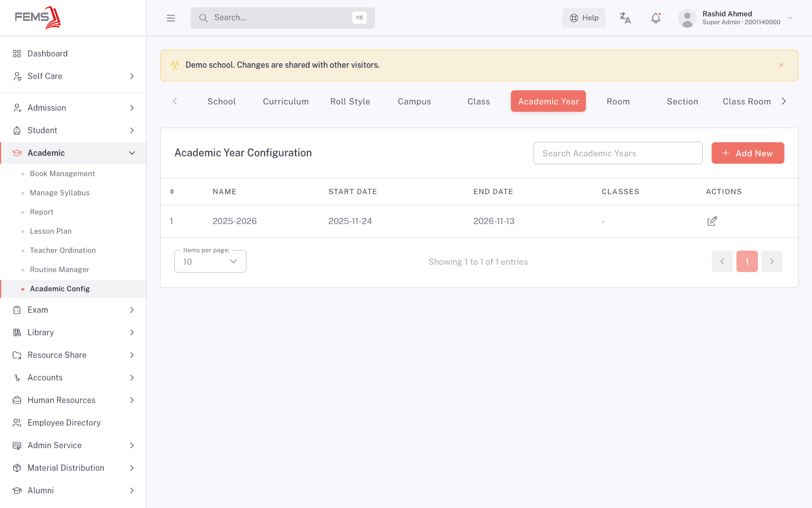This screenshot has height=508, width=812.
Task: Expand the Accounts menu chevron
Action: (x=132, y=378)
